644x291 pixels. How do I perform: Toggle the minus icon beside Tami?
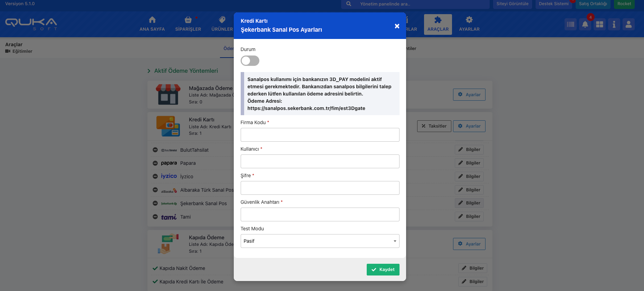[155, 217]
